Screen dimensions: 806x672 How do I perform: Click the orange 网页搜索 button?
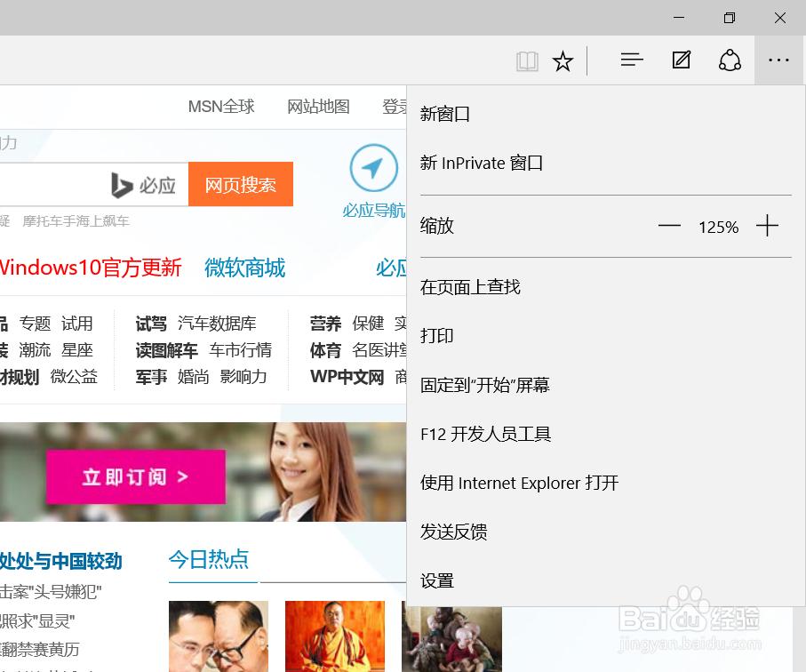[241, 184]
